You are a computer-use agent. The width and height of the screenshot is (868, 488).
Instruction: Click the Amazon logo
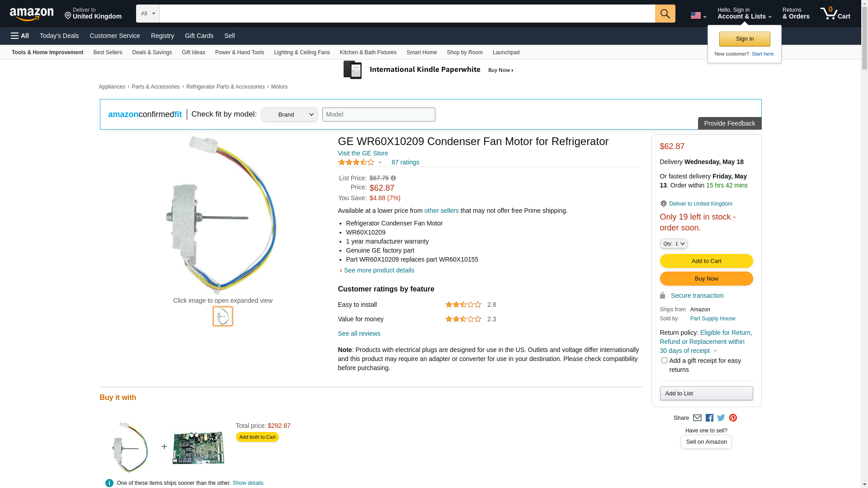(x=32, y=14)
